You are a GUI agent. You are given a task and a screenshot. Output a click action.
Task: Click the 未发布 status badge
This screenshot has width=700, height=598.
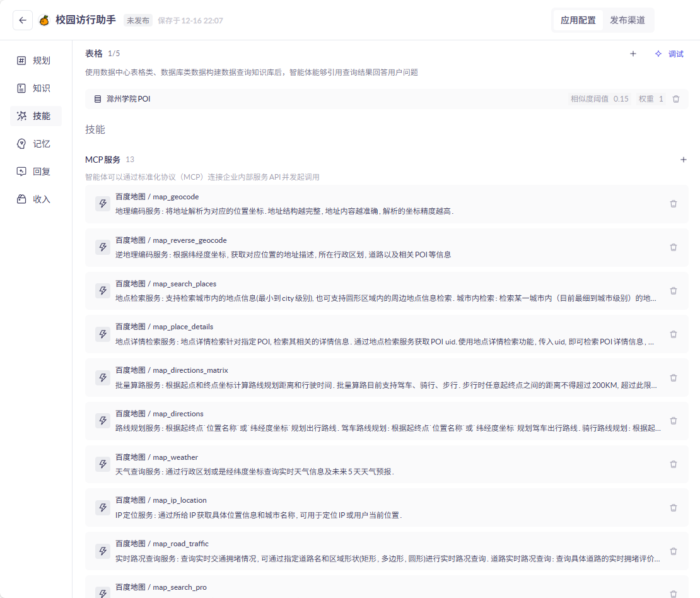click(138, 21)
